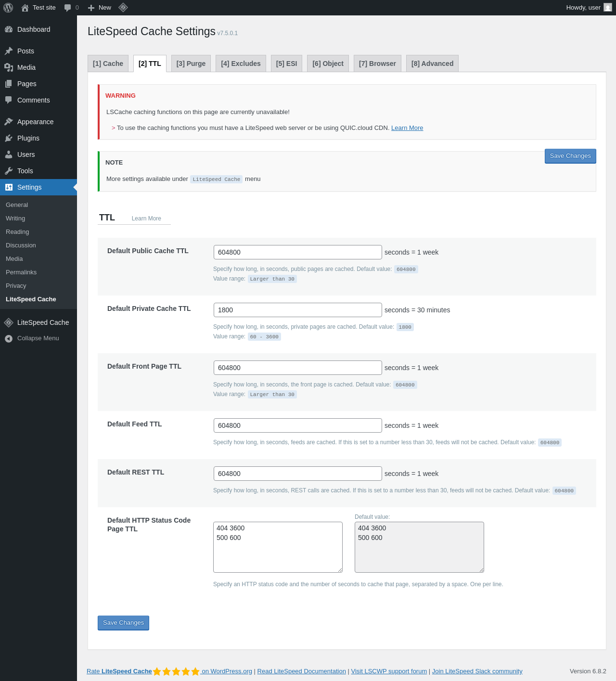This screenshot has height=681, width=616.
Task: Click the 1800 default value badge
Action: pyautogui.click(x=405, y=327)
